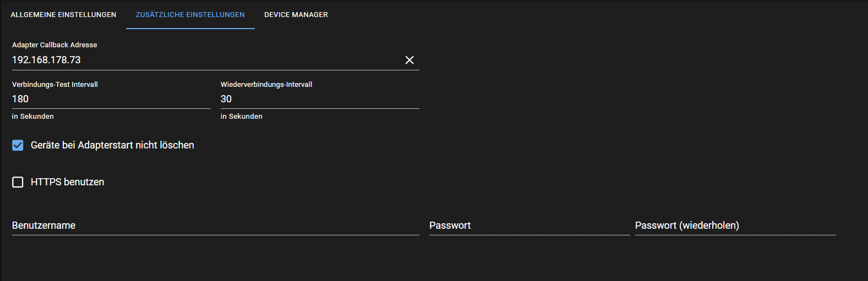Open the Device Manager tab
Screen dimensions: 868x281
click(x=296, y=15)
